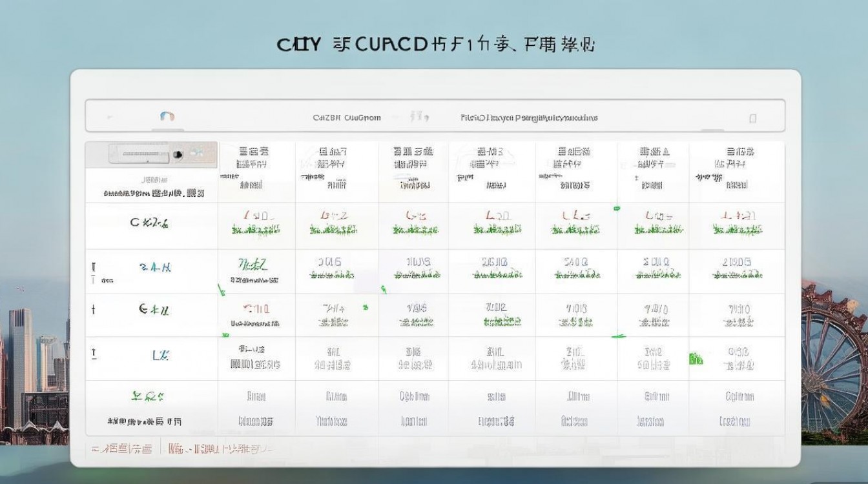Click the back arrow in the top bar
Viewport: 868px width, 484px height.
[109, 118]
